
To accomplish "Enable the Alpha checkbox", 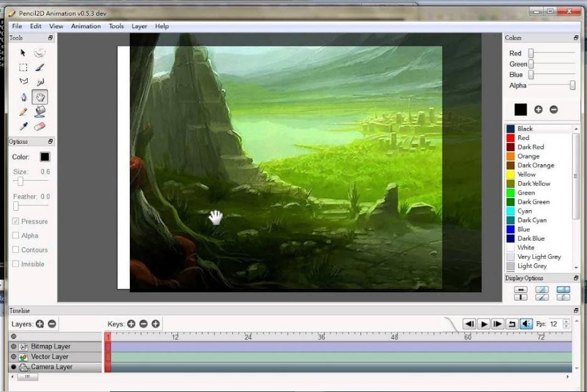I will point(16,236).
